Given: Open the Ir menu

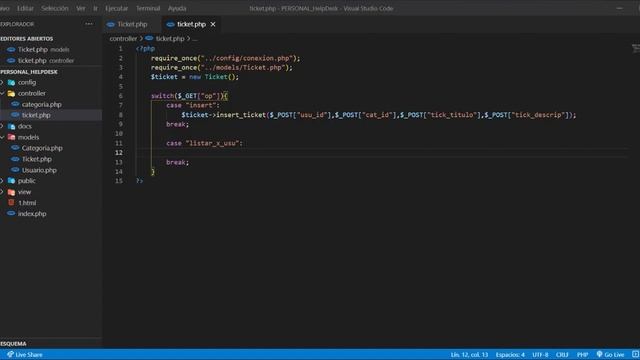Looking at the screenshot, I should click(96, 8).
